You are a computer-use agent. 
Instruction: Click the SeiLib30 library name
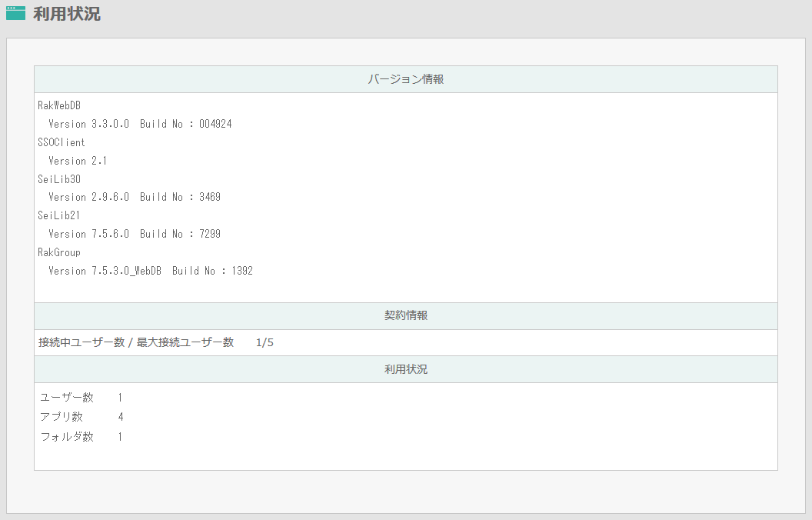coord(59,178)
